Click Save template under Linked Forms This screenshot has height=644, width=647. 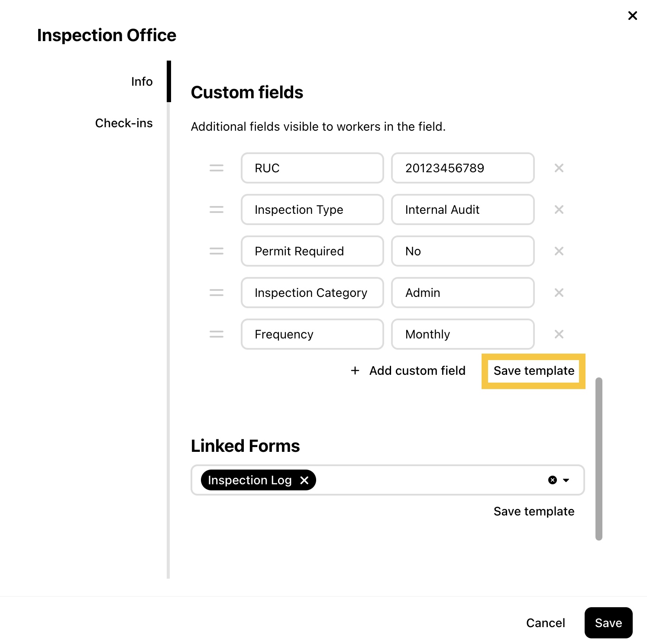pos(534,511)
